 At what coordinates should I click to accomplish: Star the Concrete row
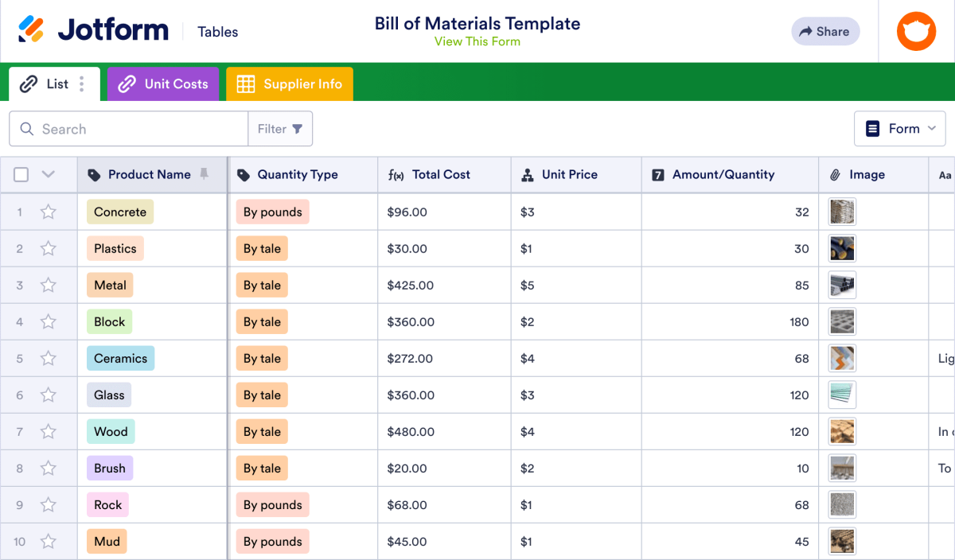pyautogui.click(x=48, y=212)
